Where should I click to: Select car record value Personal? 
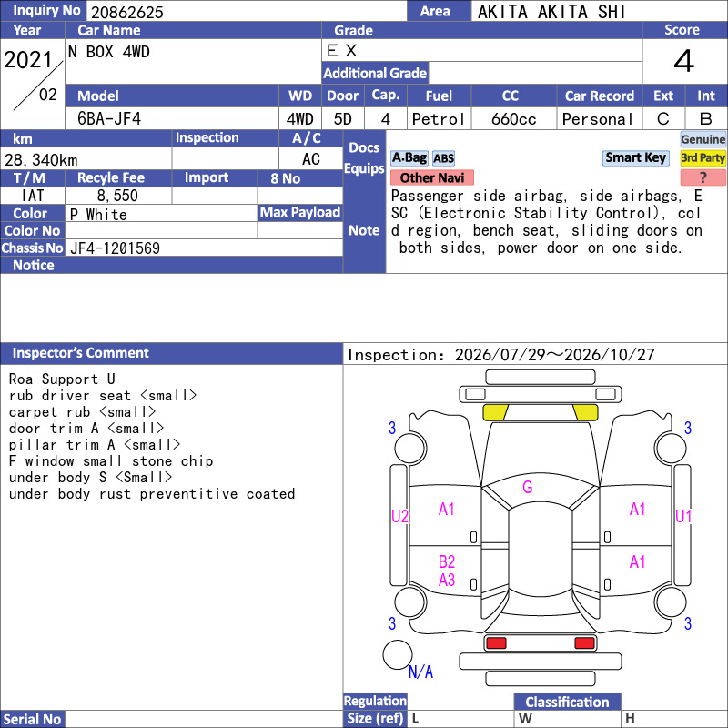click(x=598, y=119)
